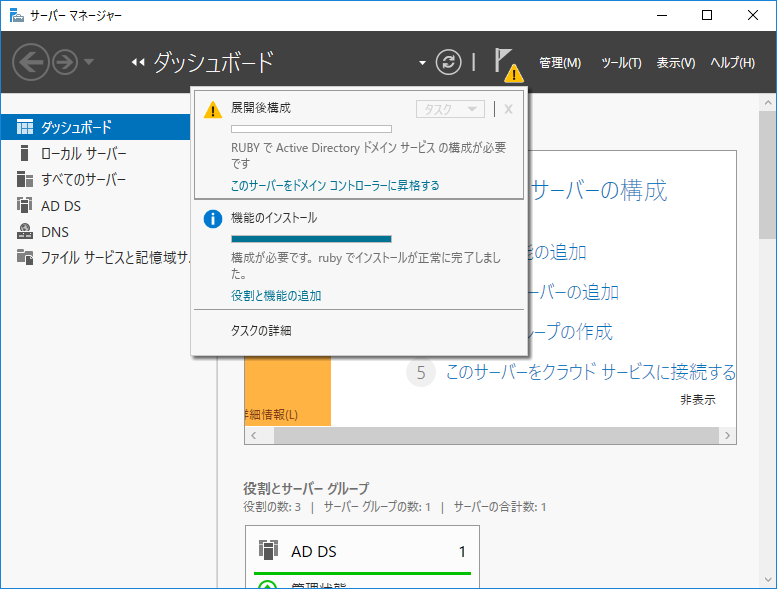Click the double-chevron before ダッシュボード title
Image resolution: width=777 pixels, height=589 pixels.
pyautogui.click(x=138, y=62)
